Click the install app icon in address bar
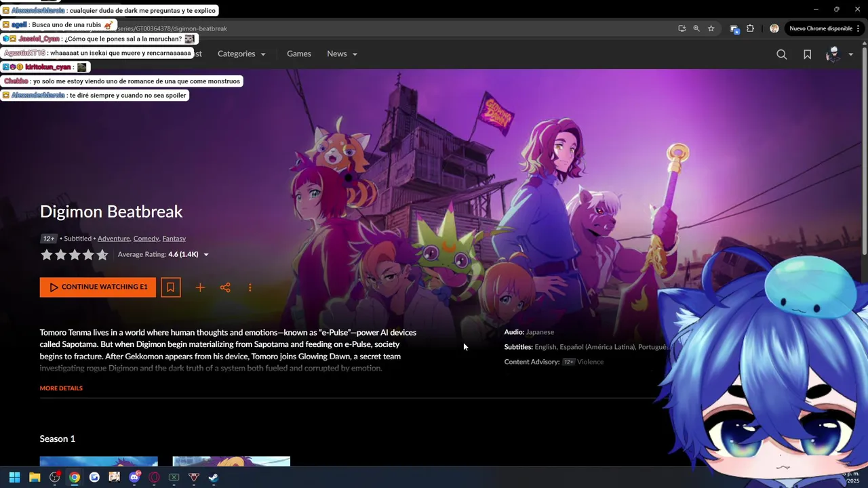 [682, 28]
